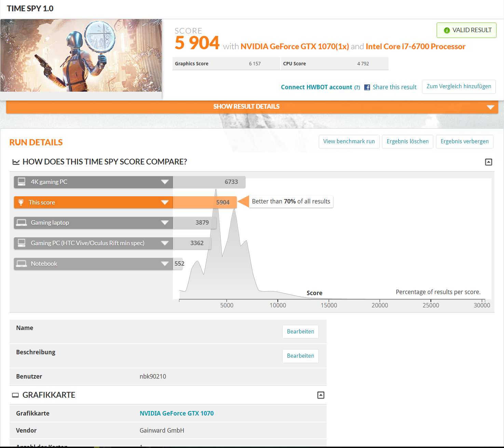Click the Graphics Score value 6 157
The width and height of the screenshot is (504, 448).
255,64
